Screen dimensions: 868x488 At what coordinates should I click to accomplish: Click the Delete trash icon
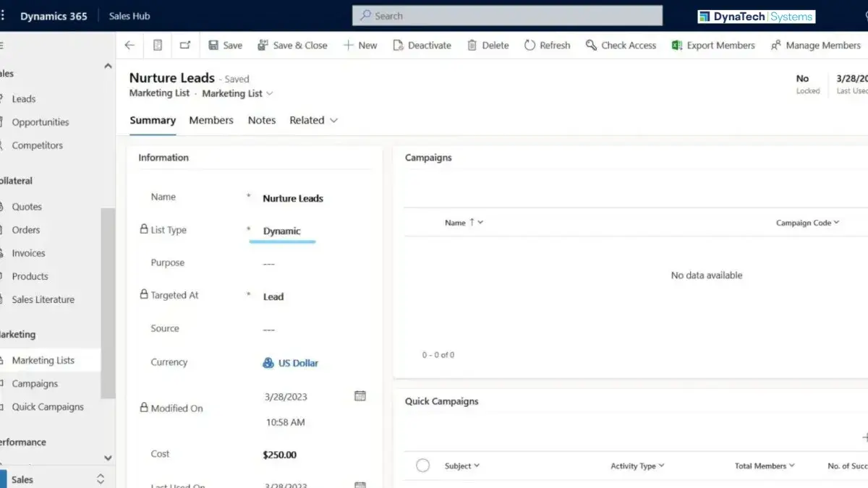tap(472, 45)
